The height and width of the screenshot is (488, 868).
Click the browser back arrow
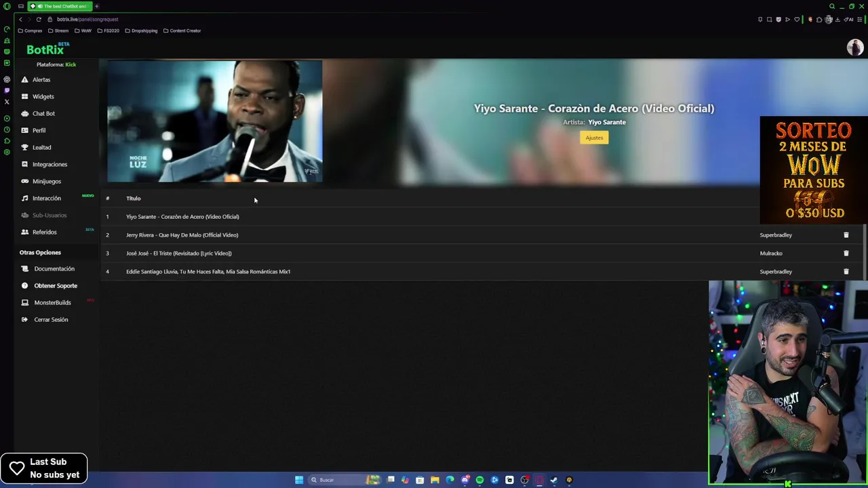click(21, 19)
